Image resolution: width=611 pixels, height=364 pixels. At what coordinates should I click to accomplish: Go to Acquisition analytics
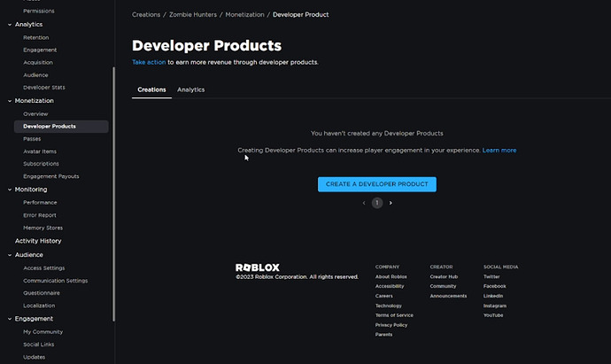click(38, 62)
